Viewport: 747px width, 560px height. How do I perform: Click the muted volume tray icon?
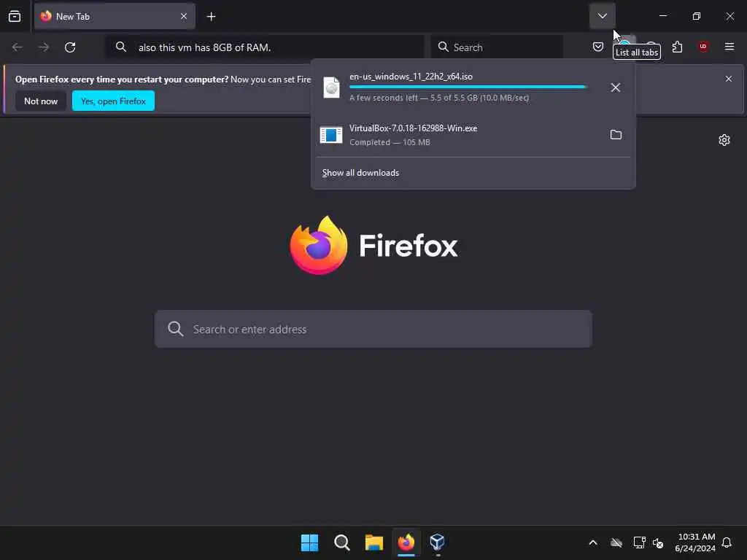658,542
